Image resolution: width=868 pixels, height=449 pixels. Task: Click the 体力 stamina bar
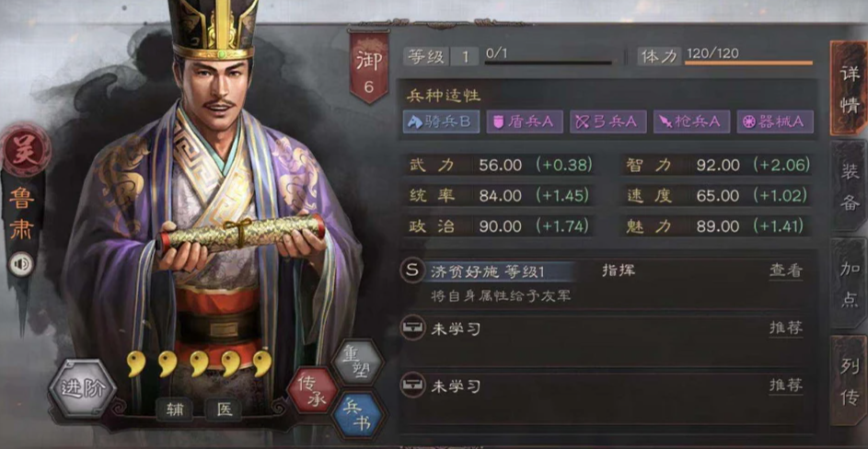(748, 63)
